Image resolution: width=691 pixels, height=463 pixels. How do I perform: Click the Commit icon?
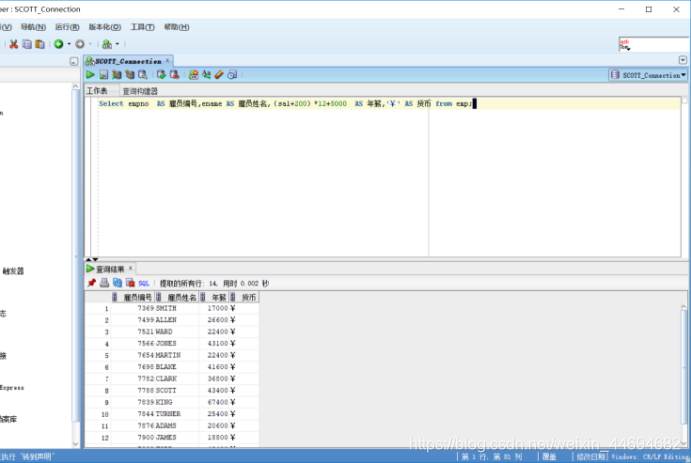[x=161, y=74]
